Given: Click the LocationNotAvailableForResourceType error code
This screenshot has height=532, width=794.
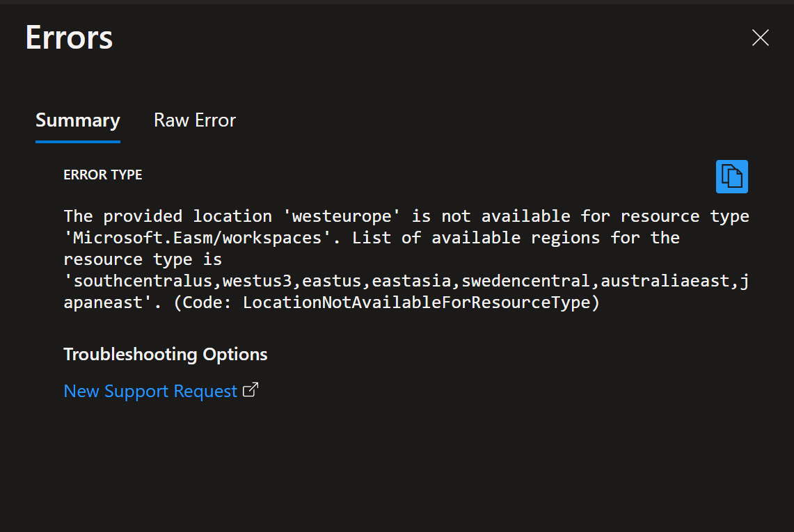Looking at the screenshot, I should (x=416, y=303).
